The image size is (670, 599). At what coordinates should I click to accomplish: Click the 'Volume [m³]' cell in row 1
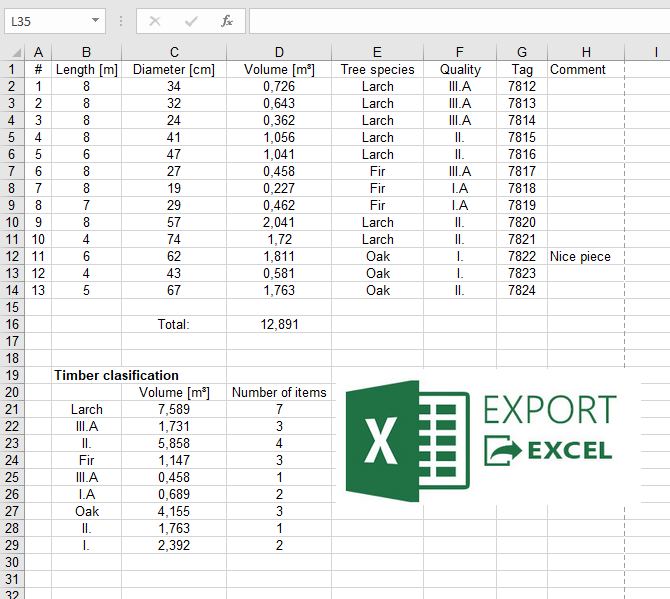[279, 69]
